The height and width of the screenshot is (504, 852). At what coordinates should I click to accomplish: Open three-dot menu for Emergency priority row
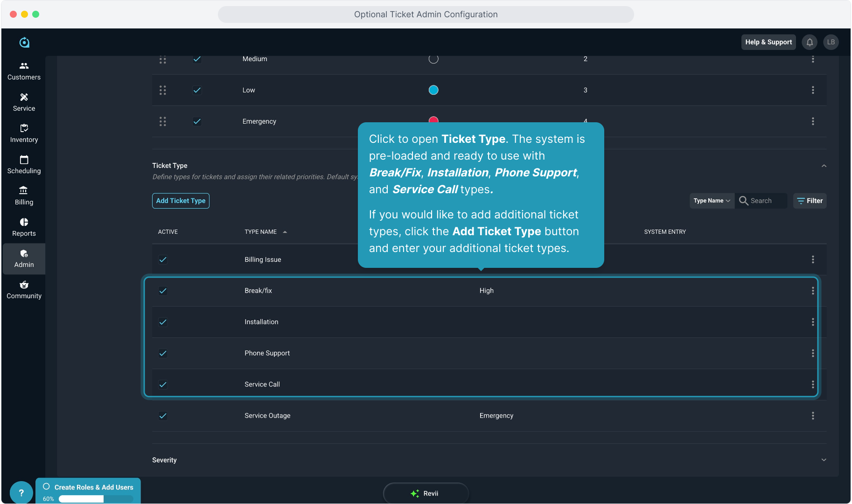click(812, 121)
